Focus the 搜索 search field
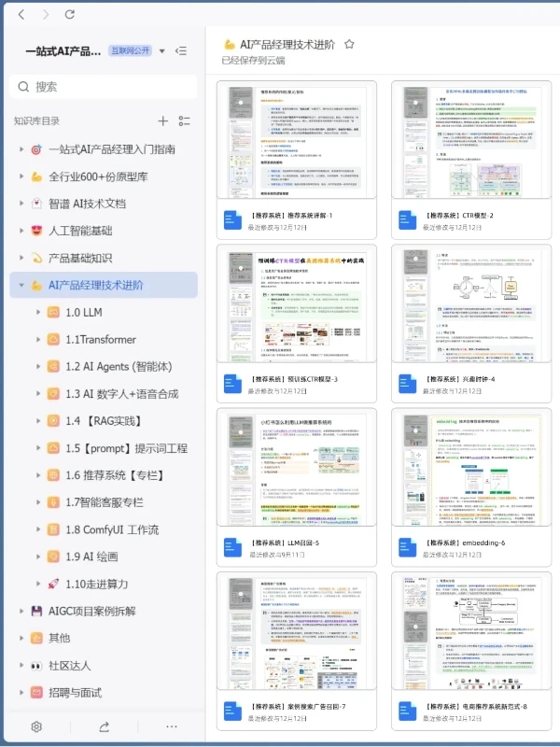Screen dimensions: 560x747 pyautogui.click(x=104, y=87)
